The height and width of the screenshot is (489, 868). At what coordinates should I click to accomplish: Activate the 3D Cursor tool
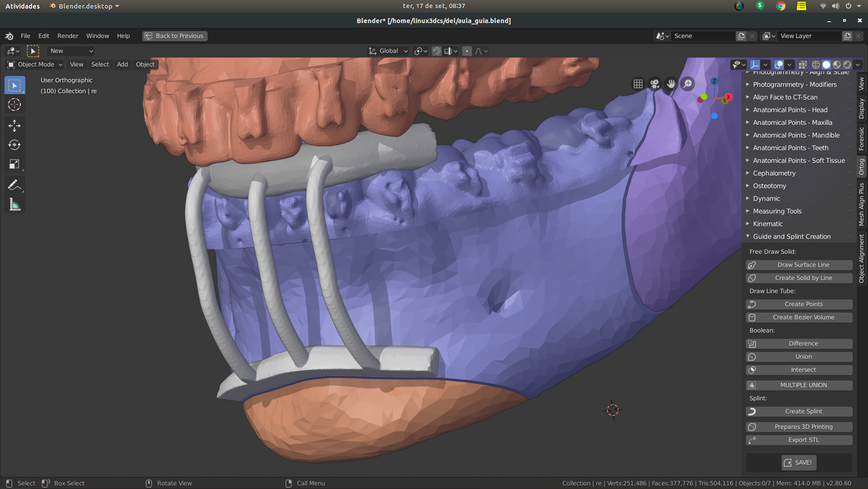14,104
